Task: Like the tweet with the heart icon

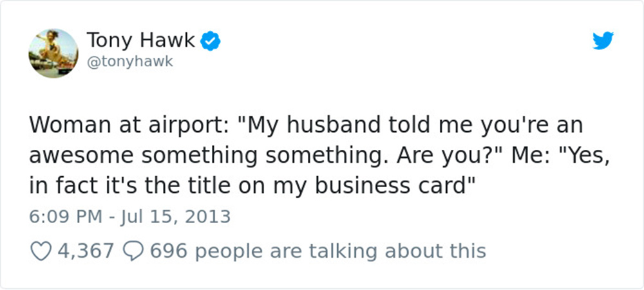Action: point(40,251)
